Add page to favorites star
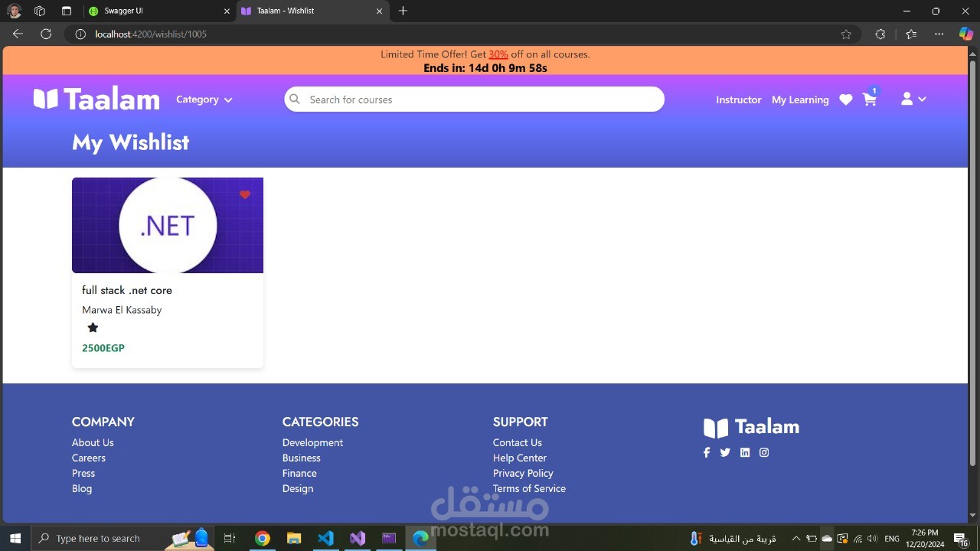 (846, 34)
